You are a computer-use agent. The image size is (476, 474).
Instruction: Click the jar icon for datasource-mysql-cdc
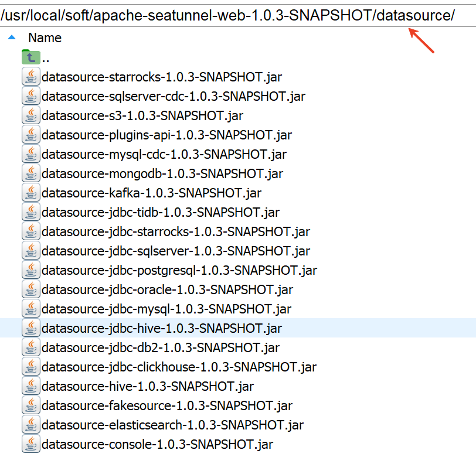[x=31, y=154]
